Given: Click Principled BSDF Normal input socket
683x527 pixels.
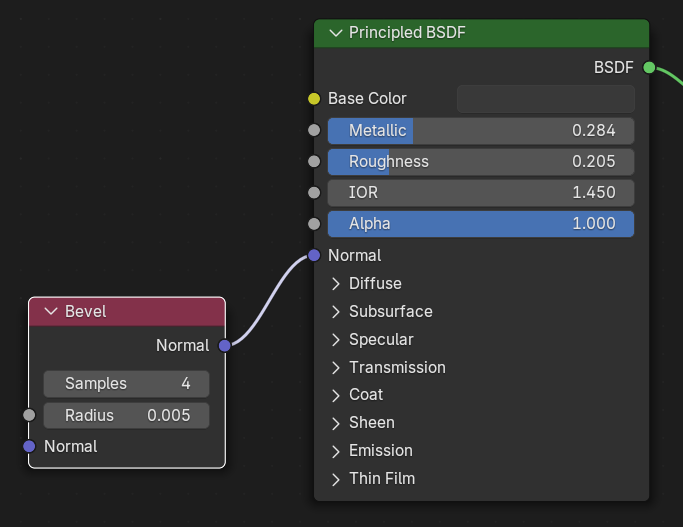Looking at the screenshot, I should [314, 255].
